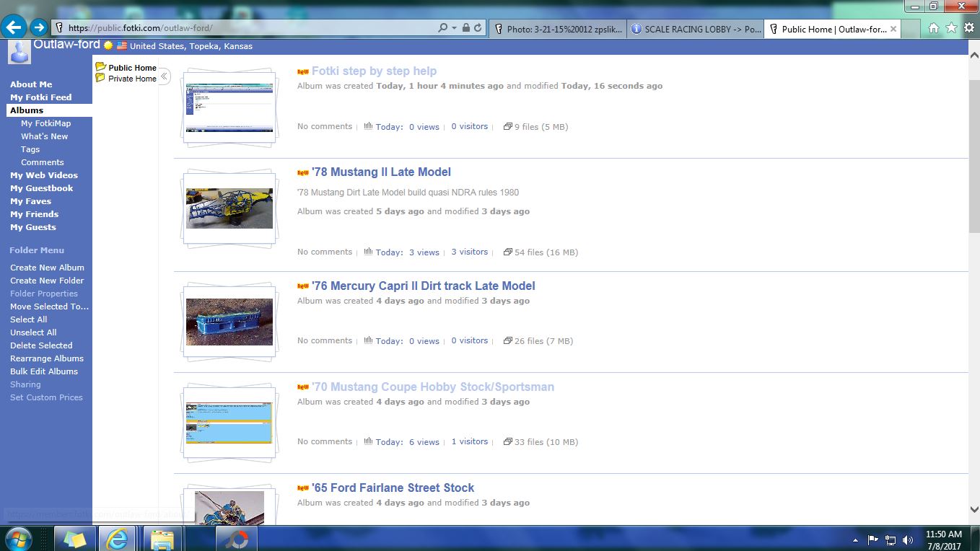Open My Guestbook in the sidebar

pos(41,188)
